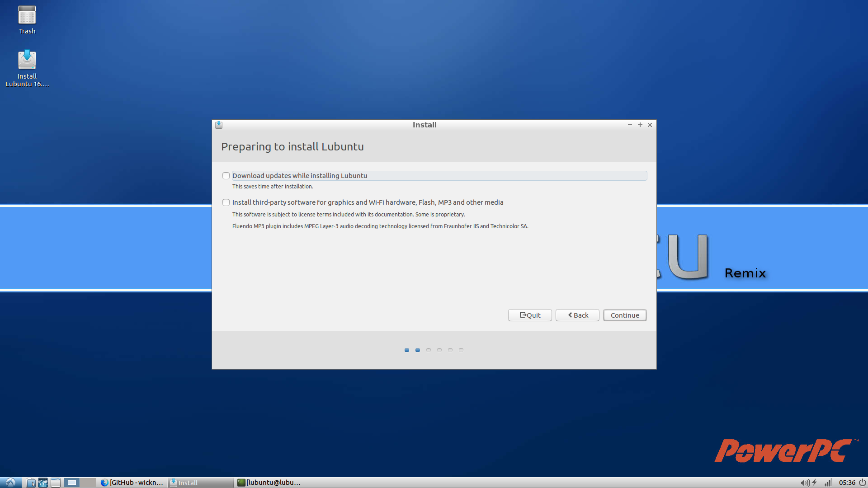Switch to GitHub Firefox window in taskbar
This screenshot has width=868, height=488.
pyautogui.click(x=132, y=483)
